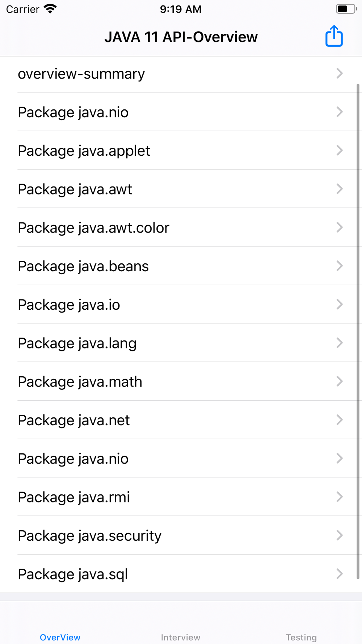Open Package java.sql
Viewport: 362px width, 644px height.
(x=181, y=574)
